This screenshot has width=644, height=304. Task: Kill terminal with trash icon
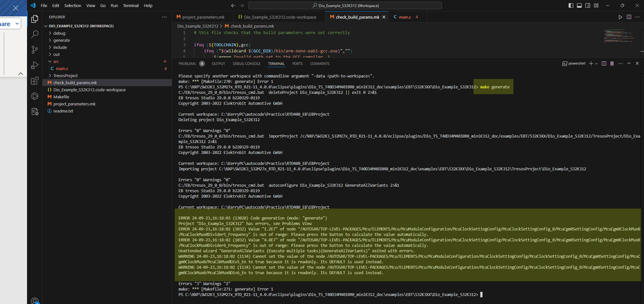pyautogui.click(x=612, y=64)
